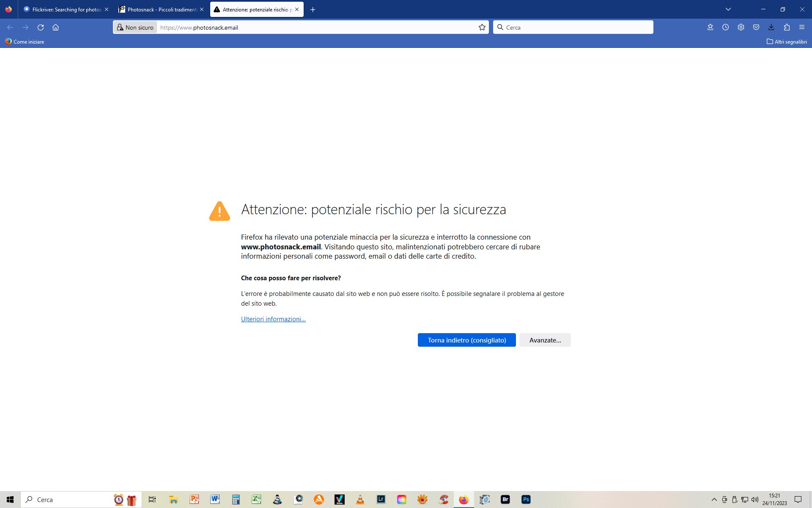
Task: Open the volume speaker icon
Action: 755,500
